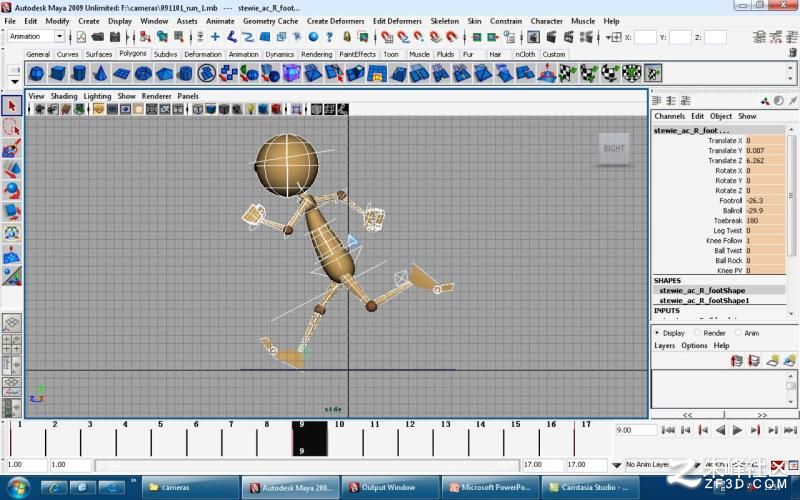
Task: Go to end of playback range
Action: [790, 430]
